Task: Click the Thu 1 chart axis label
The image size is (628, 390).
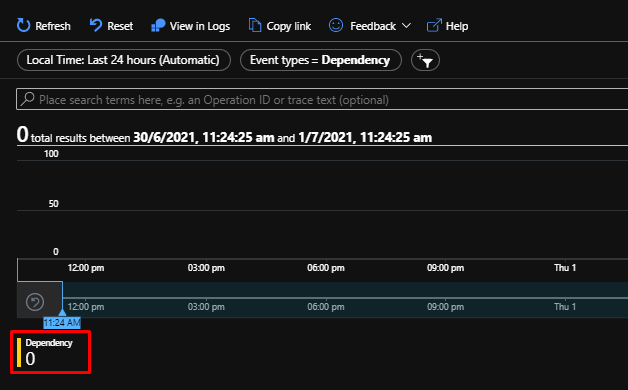Action: (565, 268)
